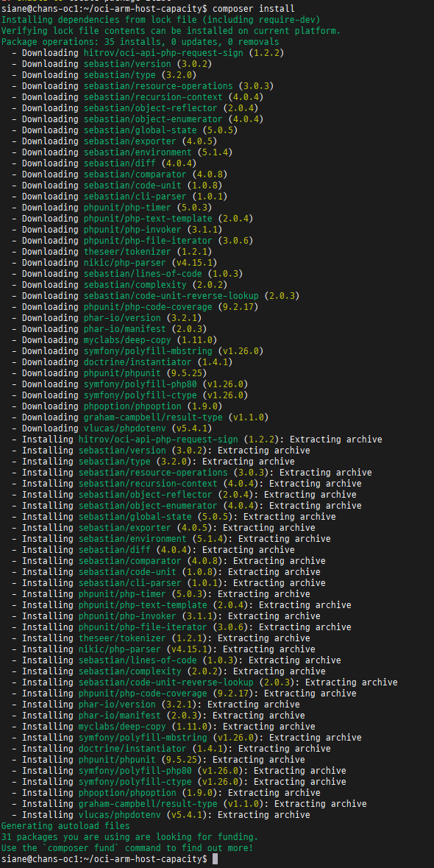Image resolution: width=434 pixels, height=868 pixels.
Task: Click Downloading symfony/polyfill-php80 line
Action: 129,385
